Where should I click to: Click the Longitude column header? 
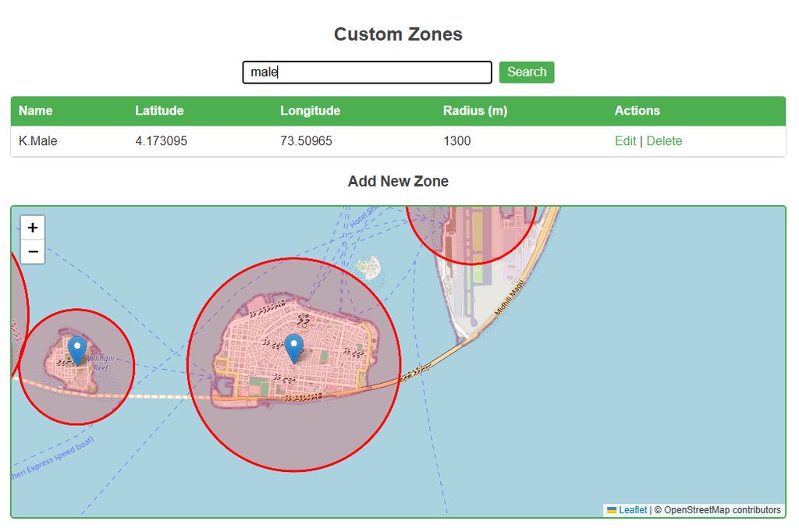tap(310, 111)
